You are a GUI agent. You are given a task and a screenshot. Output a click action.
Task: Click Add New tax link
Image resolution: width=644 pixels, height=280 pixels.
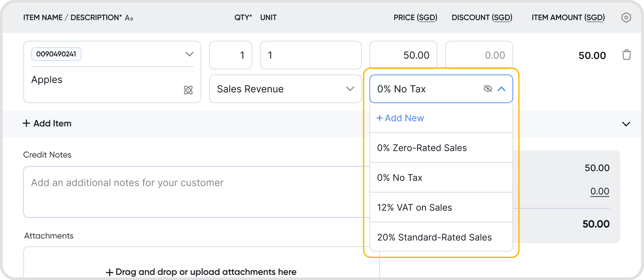(x=400, y=118)
